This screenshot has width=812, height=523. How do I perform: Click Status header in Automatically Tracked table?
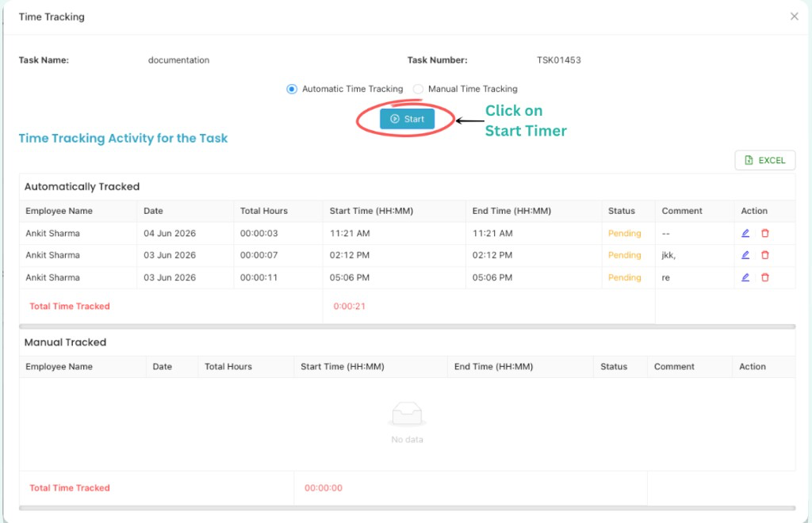622,211
